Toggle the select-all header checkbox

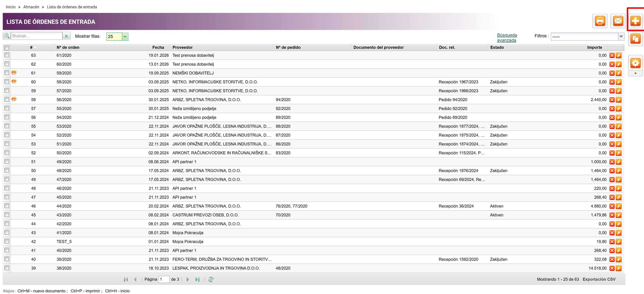pos(7,47)
